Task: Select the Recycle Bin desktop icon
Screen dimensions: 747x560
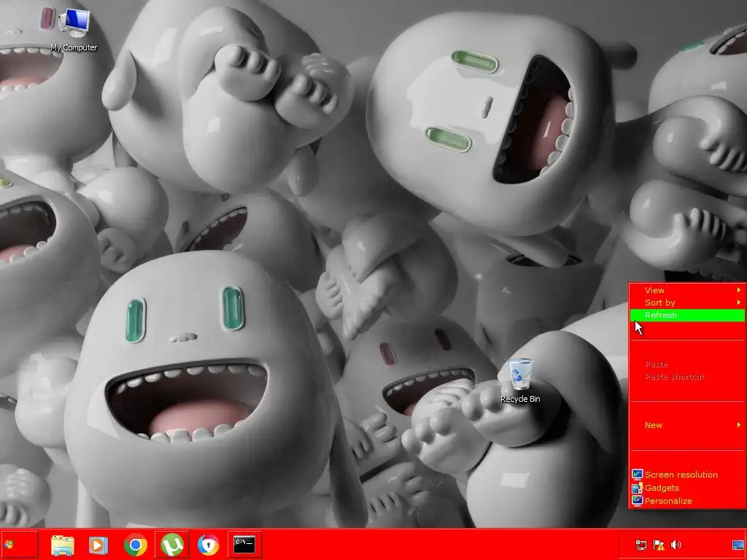Action: tap(520, 381)
